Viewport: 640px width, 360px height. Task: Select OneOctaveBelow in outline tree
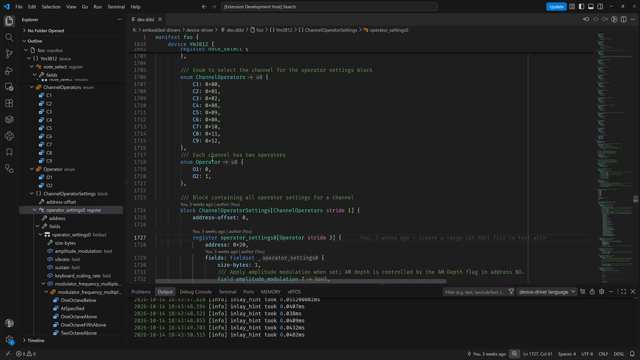click(78, 300)
